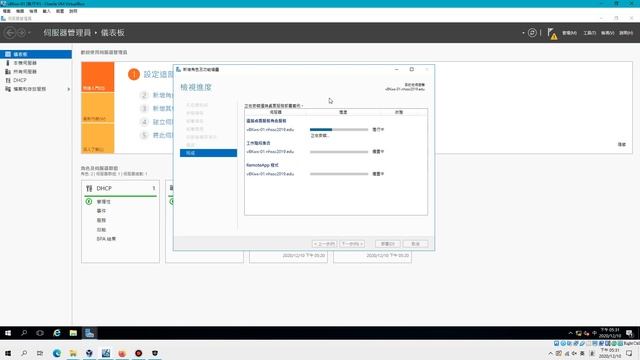
Task: Select the 最新消息 What's New tile
Action: pos(98,108)
